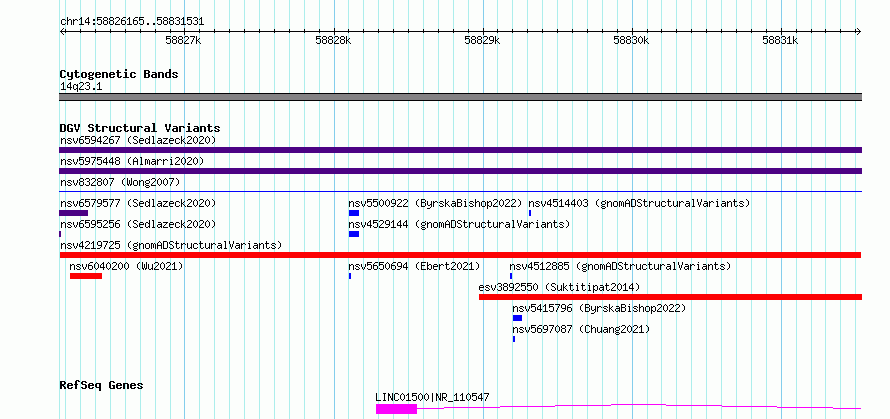Click the nsv5650694 (Ebert2021) label
Viewport: 890px width, 419px height.
[x=414, y=266]
